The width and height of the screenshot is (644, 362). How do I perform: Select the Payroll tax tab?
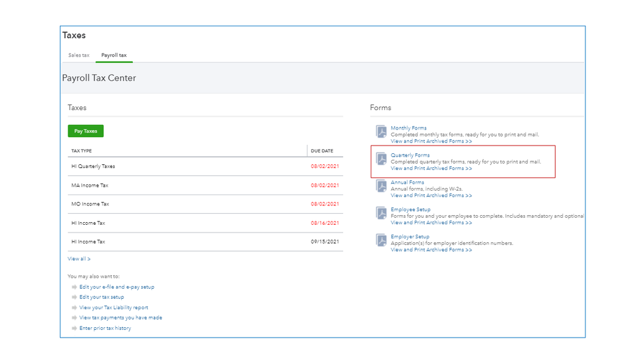114,55
